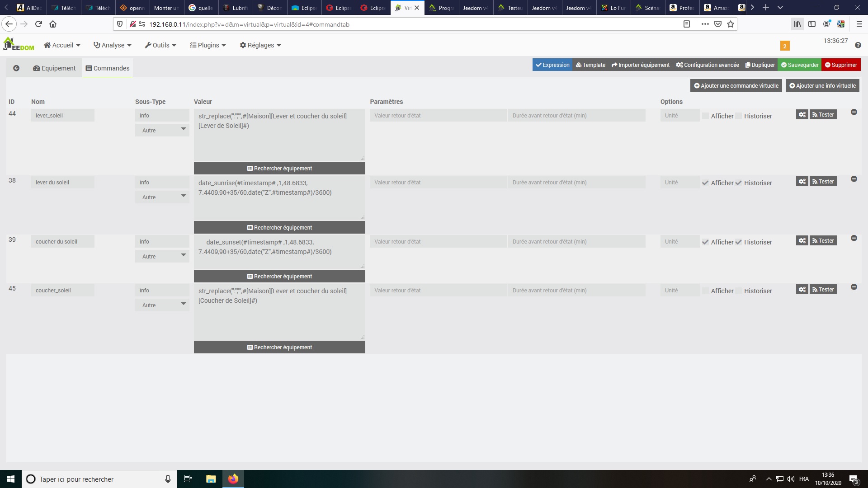Click Unité field of lever du soleil
Screen dimensions: 868x488
(679, 183)
